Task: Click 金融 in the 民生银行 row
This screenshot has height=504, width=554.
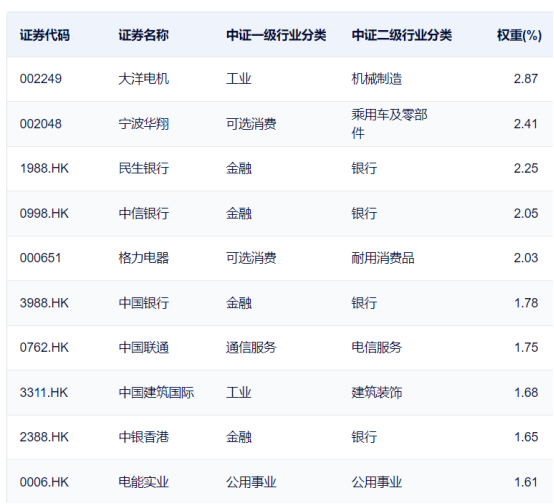Action: click(238, 168)
